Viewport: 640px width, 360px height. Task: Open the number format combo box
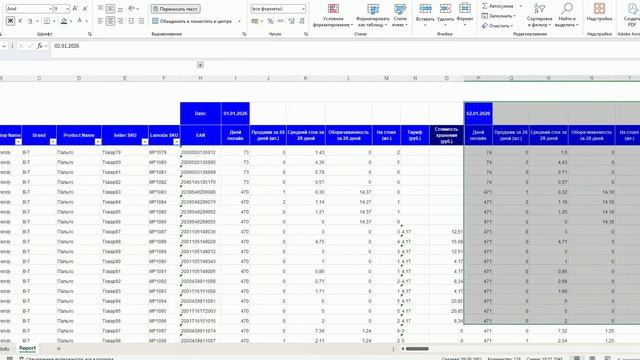pyautogui.click(x=278, y=9)
